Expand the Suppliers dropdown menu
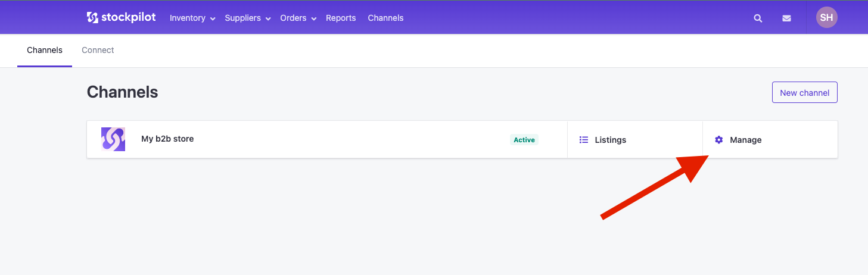Screen dimensions: 868x275 click(248, 18)
